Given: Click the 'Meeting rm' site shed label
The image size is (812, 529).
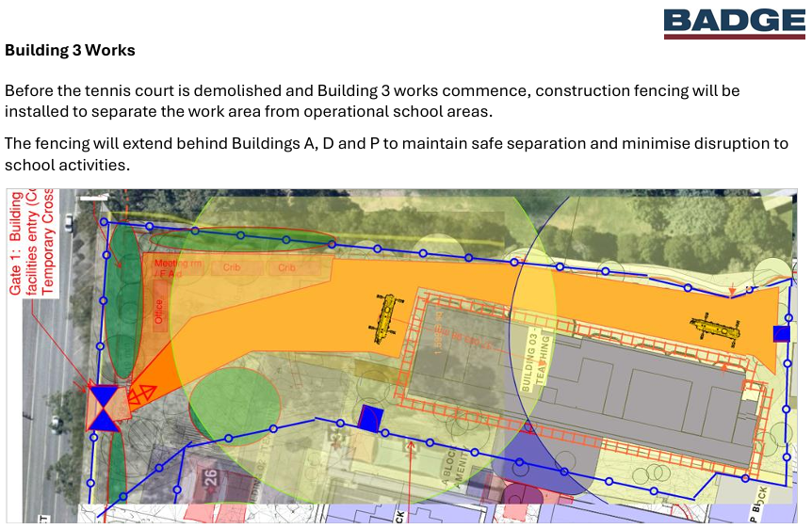Looking at the screenshot, I should pyautogui.click(x=177, y=264).
